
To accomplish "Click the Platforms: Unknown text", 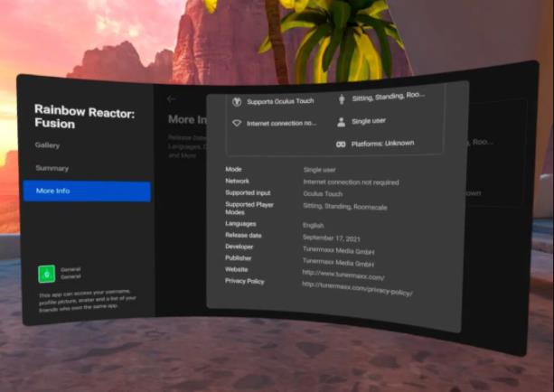I will [382, 144].
